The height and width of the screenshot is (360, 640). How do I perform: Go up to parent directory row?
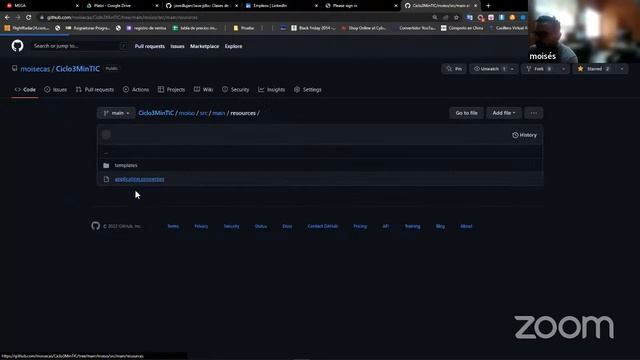coord(320,153)
